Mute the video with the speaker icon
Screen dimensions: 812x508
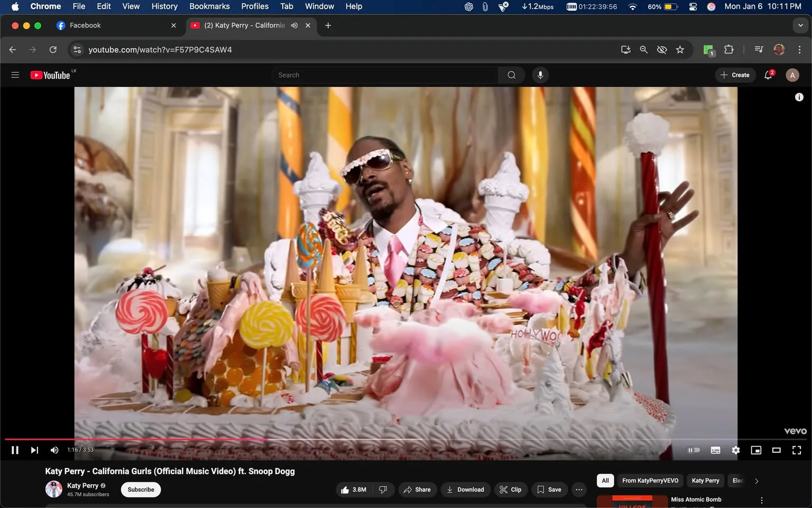tap(54, 450)
